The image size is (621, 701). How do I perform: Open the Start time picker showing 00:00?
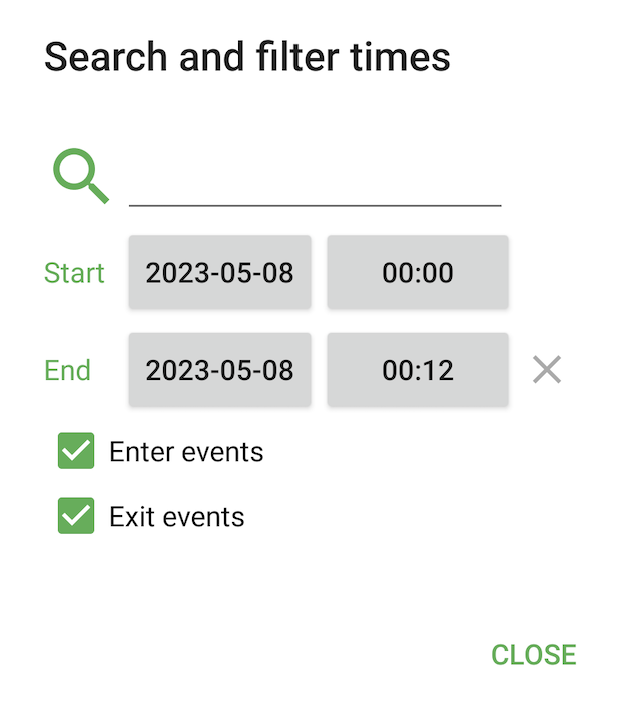tap(418, 272)
